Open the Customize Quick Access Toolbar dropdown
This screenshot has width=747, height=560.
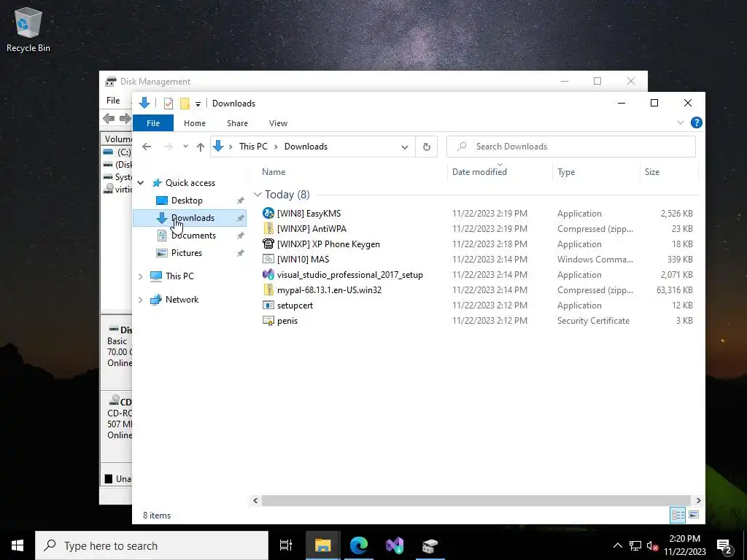(x=198, y=104)
